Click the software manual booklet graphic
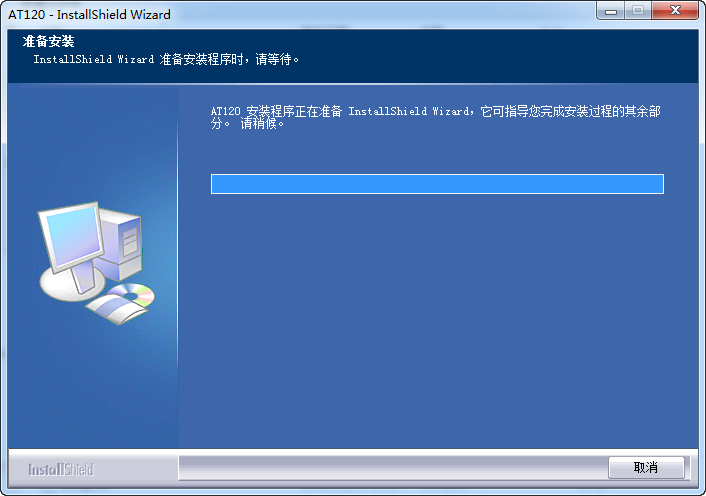706x496 pixels. [118, 310]
